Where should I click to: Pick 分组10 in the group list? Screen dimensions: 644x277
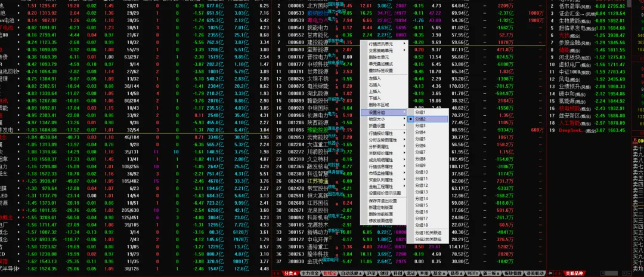click(x=427, y=172)
